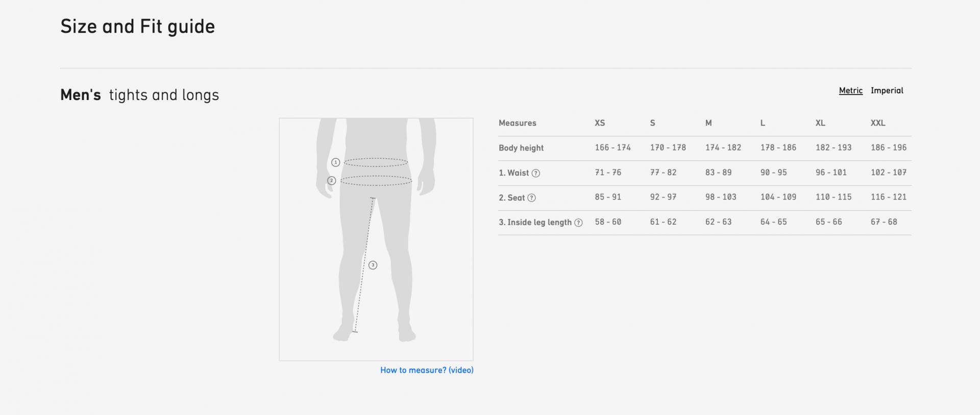Image resolution: width=980 pixels, height=415 pixels.
Task: Click the Seat help question mark icon
Action: coord(531,198)
